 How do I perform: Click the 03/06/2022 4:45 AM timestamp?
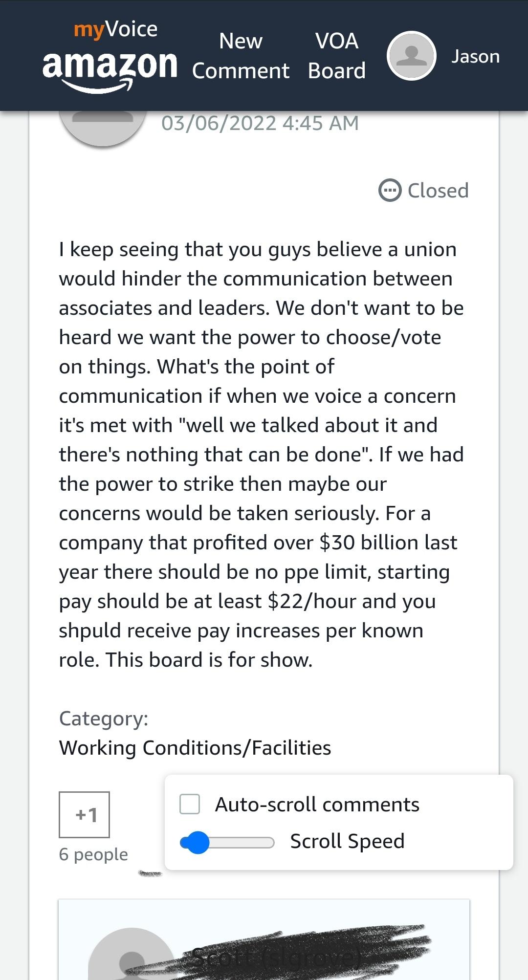260,123
